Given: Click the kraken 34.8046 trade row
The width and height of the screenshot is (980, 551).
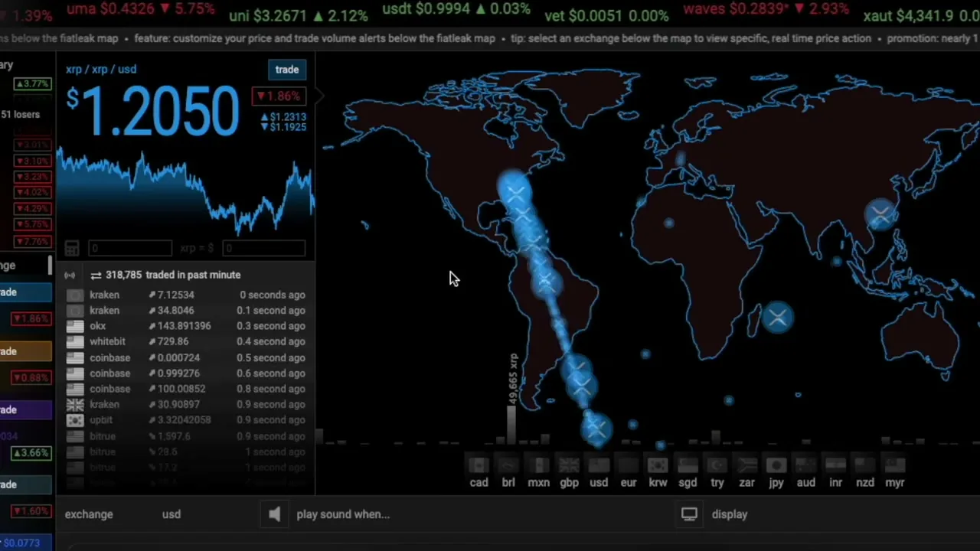Looking at the screenshot, I should 186,310.
